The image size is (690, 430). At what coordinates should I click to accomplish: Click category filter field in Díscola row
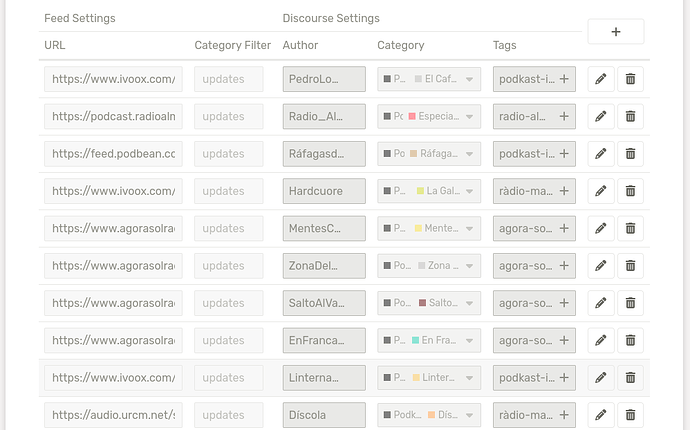pos(229,415)
